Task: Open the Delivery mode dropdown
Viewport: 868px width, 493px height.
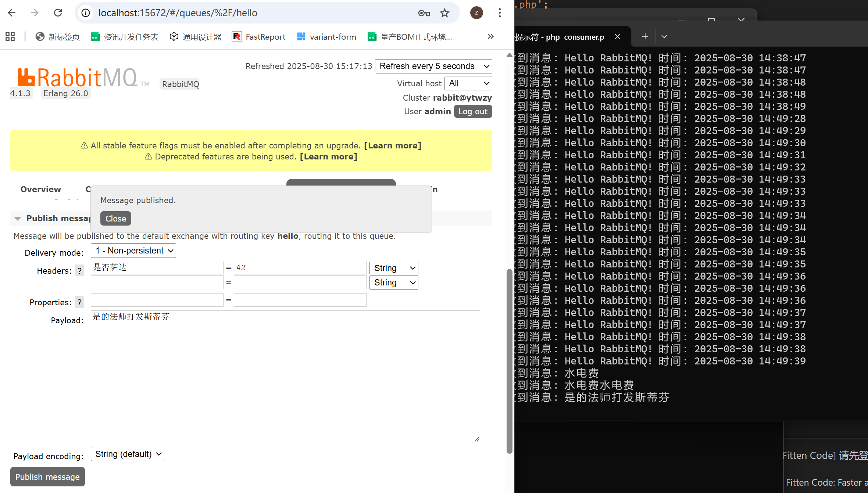Action: point(133,251)
